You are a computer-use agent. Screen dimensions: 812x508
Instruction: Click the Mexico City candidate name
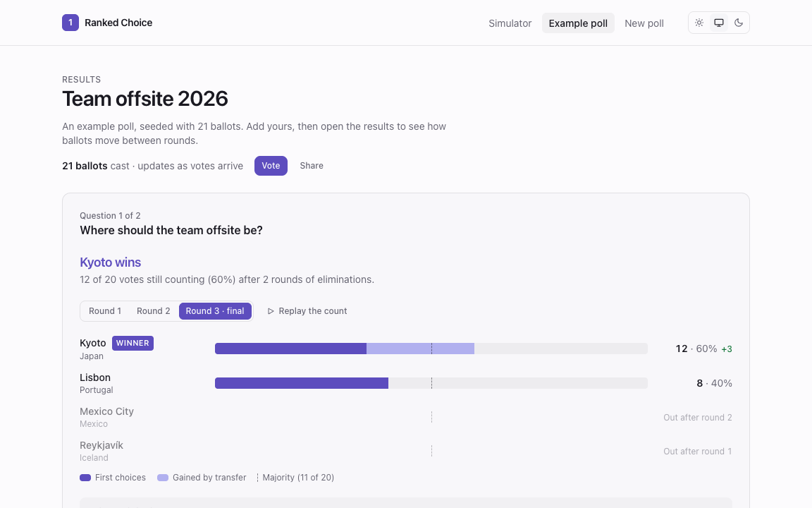pos(106,411)
